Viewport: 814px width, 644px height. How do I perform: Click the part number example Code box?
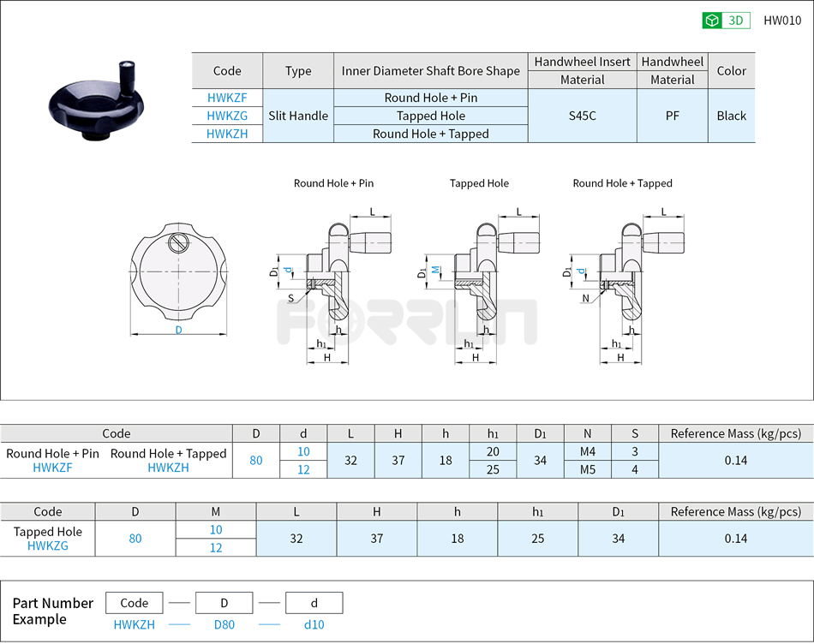click(x=135, y=603)
